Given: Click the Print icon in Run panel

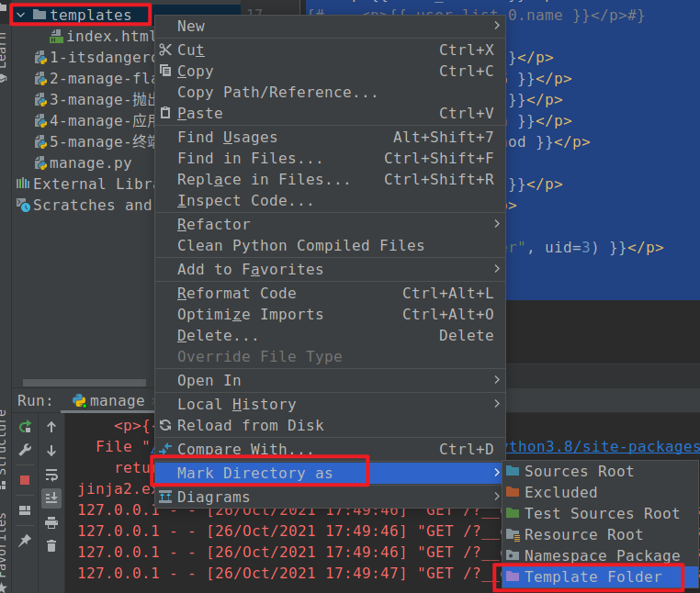Looking at the screenshot, I should tap(51, 522).
